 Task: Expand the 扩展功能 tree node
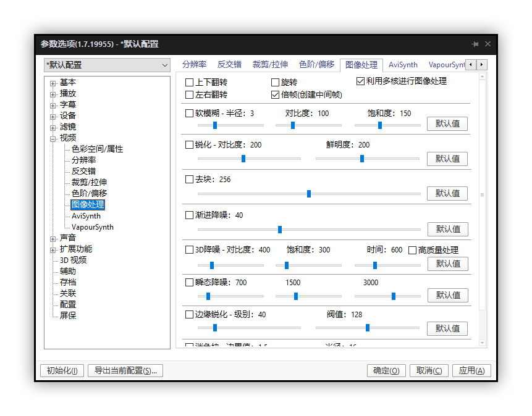click(x=53, y=250)
